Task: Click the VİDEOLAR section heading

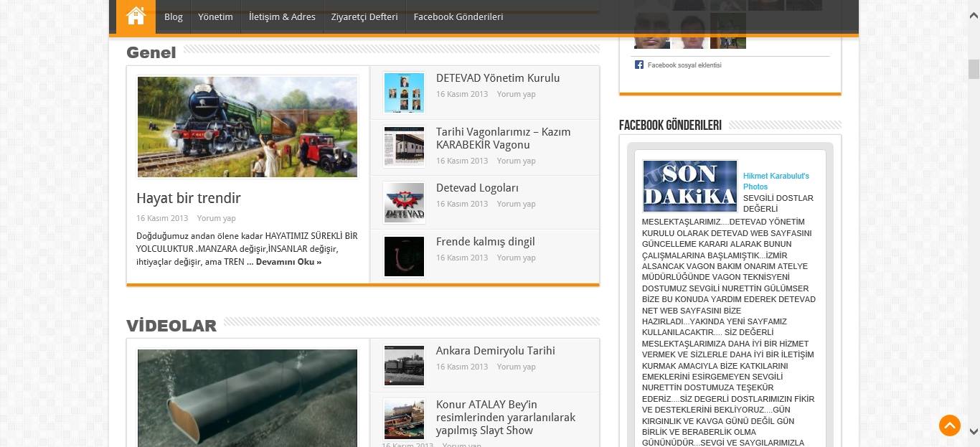Action: click(x=171, y=326)
